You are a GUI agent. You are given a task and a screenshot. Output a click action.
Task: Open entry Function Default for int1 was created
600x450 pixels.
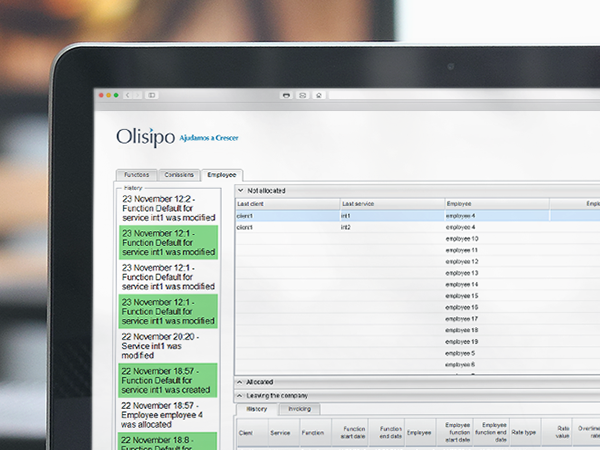tap(168, 380)
